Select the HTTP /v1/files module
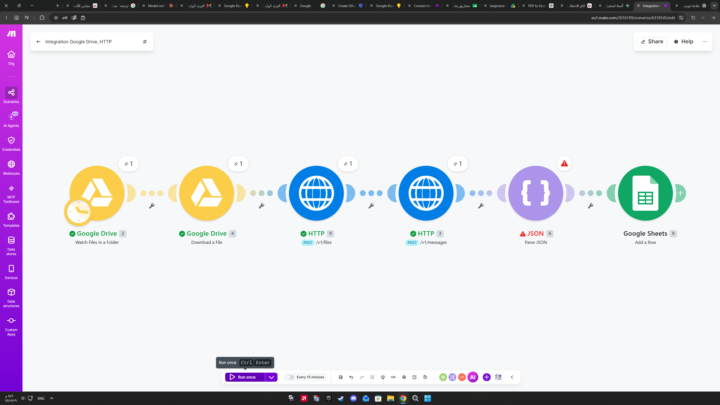Viewport: 720px width, 405px height. click(x=316, y=193)
